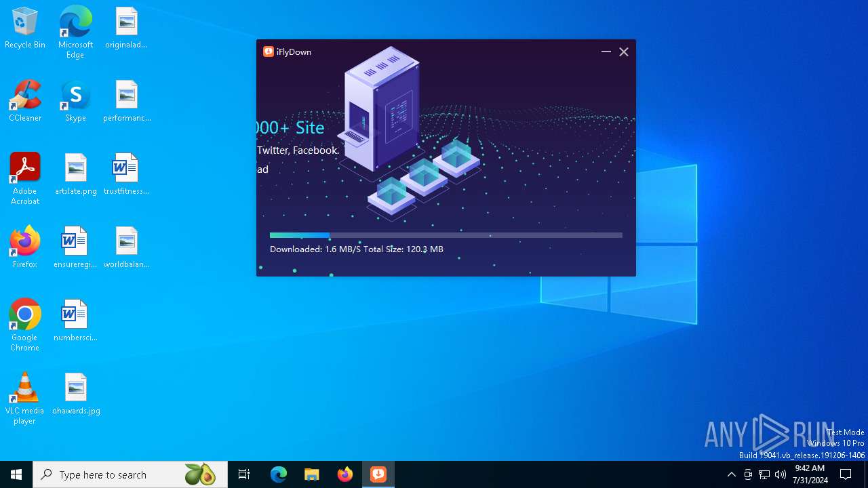Viewport: 868px width, 488px height.
Task: Click the avocado search highlight icon
Action: click(200, 474)
